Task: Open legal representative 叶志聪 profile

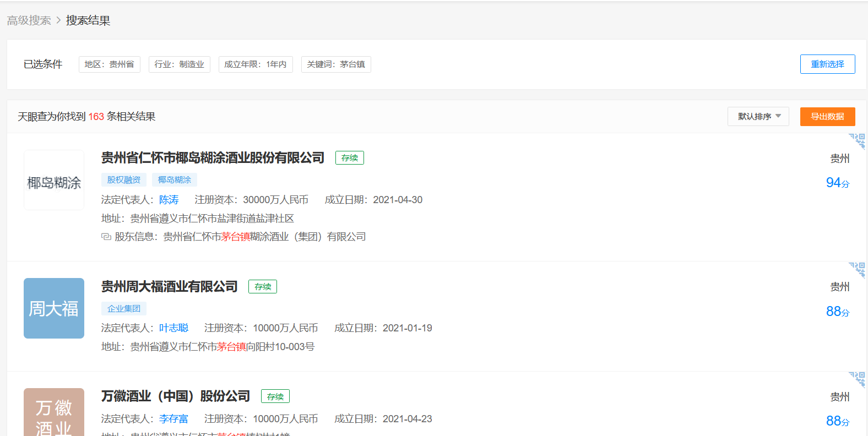Action: coord(173,328)
